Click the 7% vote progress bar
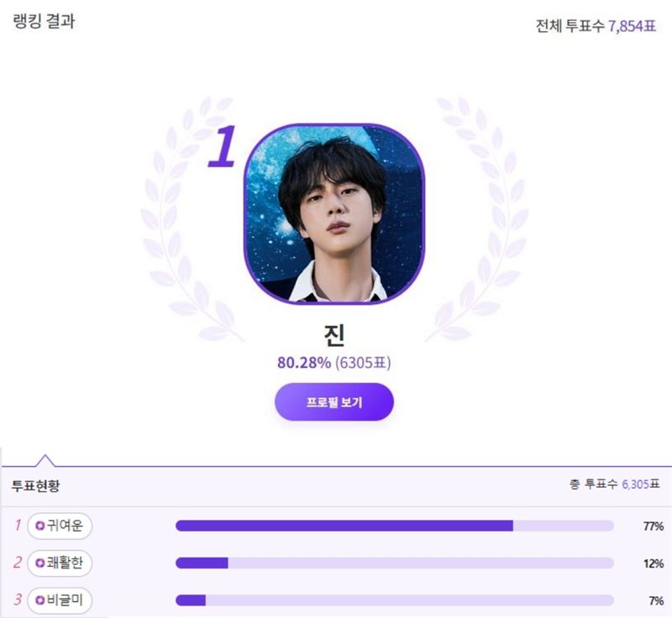 point(395,600)
